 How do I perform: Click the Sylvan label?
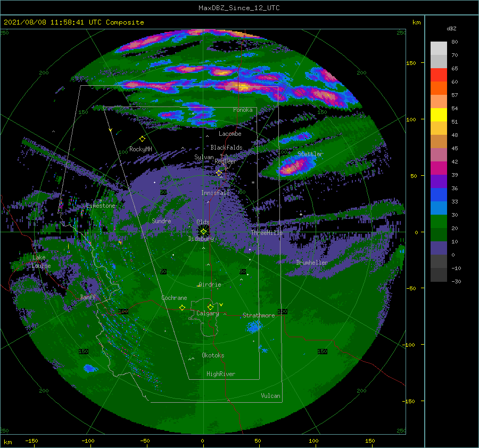[x=204, y=157]
